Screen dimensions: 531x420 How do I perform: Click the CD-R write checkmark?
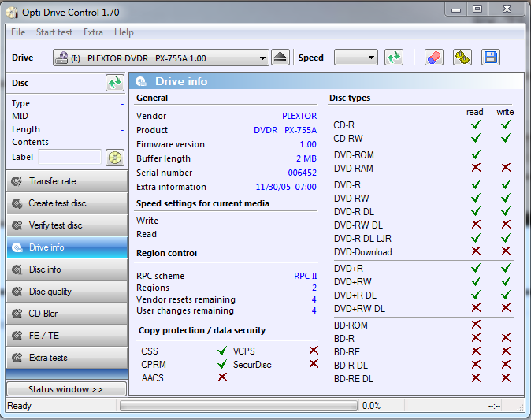click(x=506, y=125)
